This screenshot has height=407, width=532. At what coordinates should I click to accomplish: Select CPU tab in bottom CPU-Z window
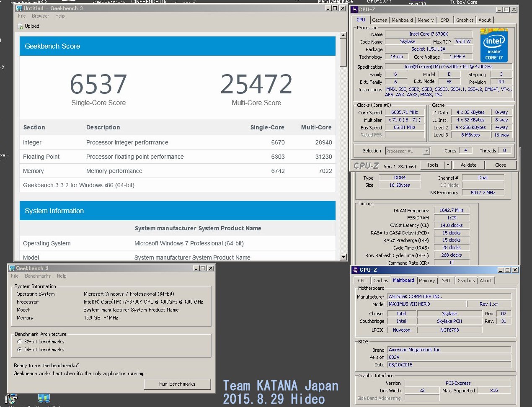362,281
